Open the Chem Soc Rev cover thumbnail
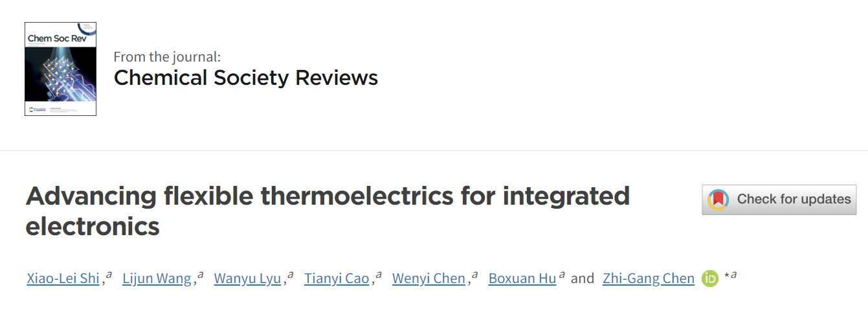Screen dimensions: 868x309 pyautogui.click(x=61, y=69)
